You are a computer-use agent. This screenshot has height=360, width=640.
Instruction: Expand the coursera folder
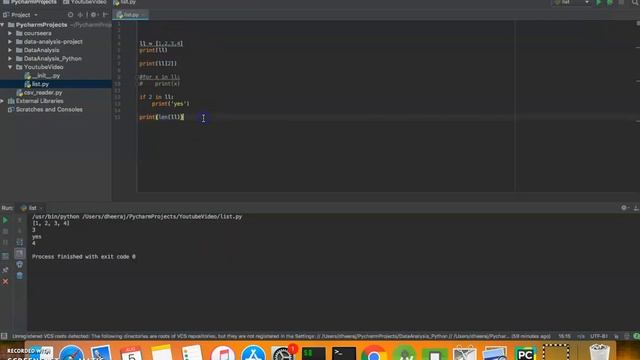click(10, 33)
